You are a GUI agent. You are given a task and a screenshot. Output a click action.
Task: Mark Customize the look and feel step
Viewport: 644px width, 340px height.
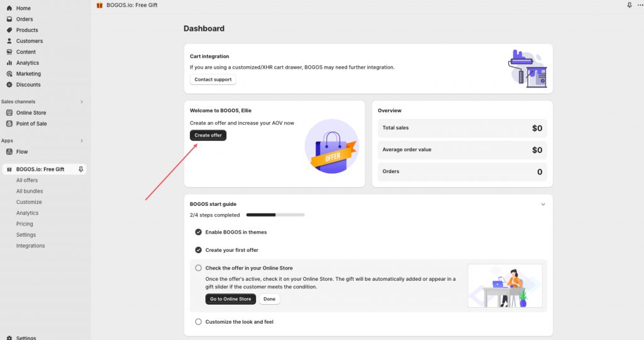(x=198, y=322)
